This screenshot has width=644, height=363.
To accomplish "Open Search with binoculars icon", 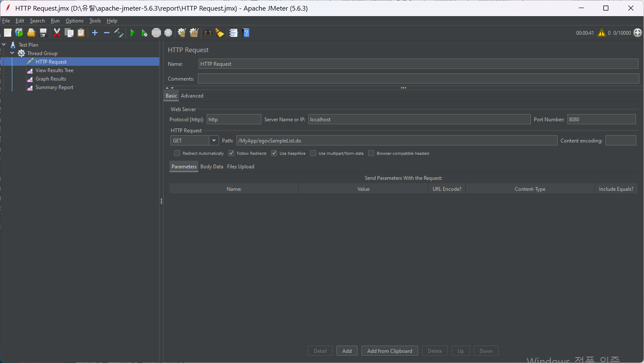I will (208, 33).
